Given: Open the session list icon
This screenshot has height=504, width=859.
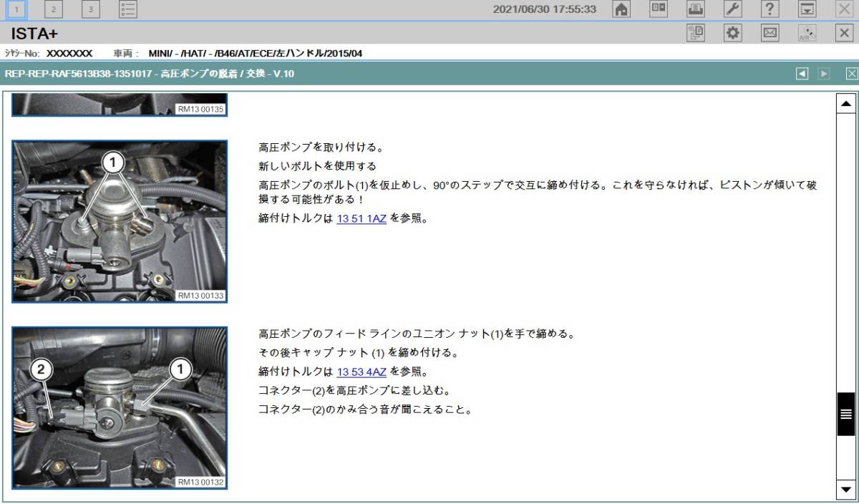Looking at the screenshot, I should [x=127, y=9].
